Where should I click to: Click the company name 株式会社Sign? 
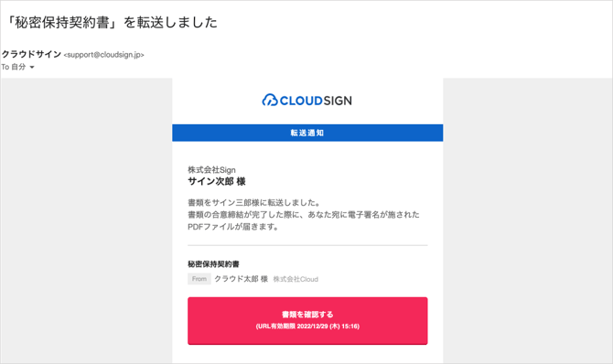click(x=211, y=170)
